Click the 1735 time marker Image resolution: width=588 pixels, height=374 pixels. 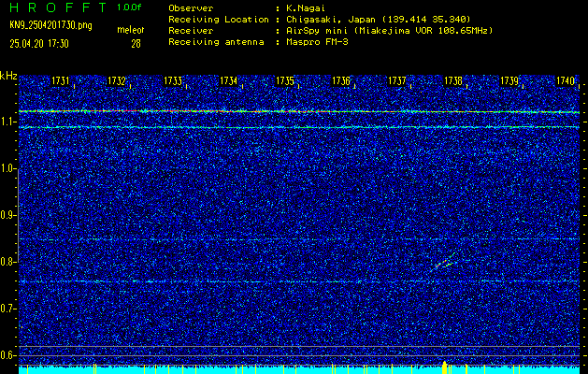284,81
